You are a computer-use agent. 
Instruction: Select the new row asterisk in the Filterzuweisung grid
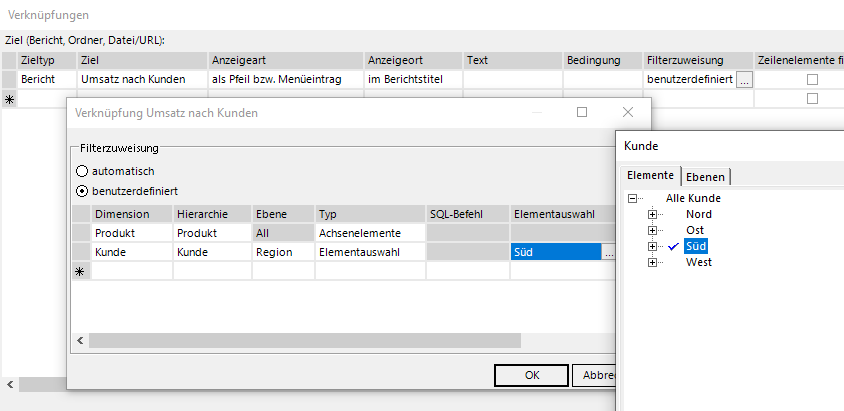pos(80,271)
